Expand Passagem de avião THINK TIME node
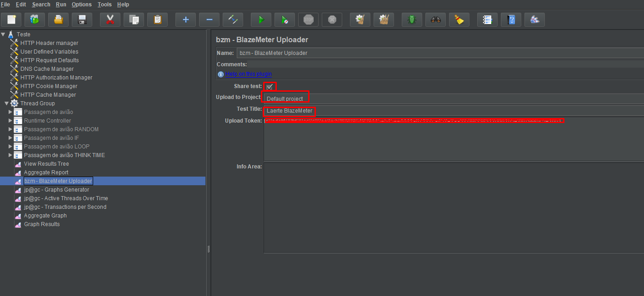644x296 pixels. point(10,155)
